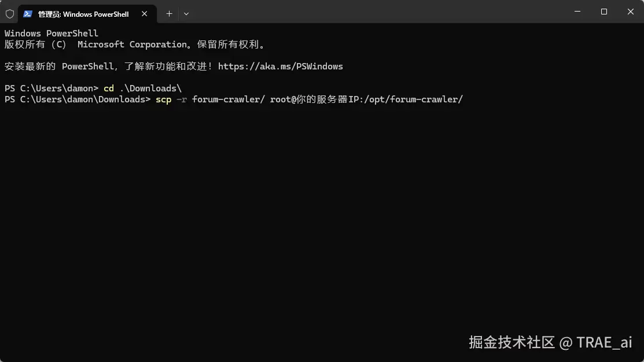Click the 'PS C:\Users\damon>' prompt
The width and height of the screenshot is (644, 362).
coord(51,88)
